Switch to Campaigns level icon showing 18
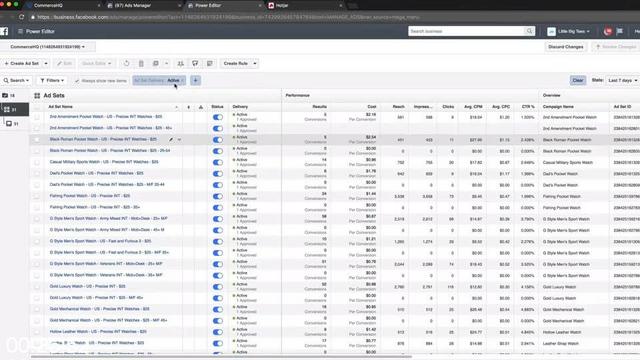 pyautogui.click(x=9, y=96)
